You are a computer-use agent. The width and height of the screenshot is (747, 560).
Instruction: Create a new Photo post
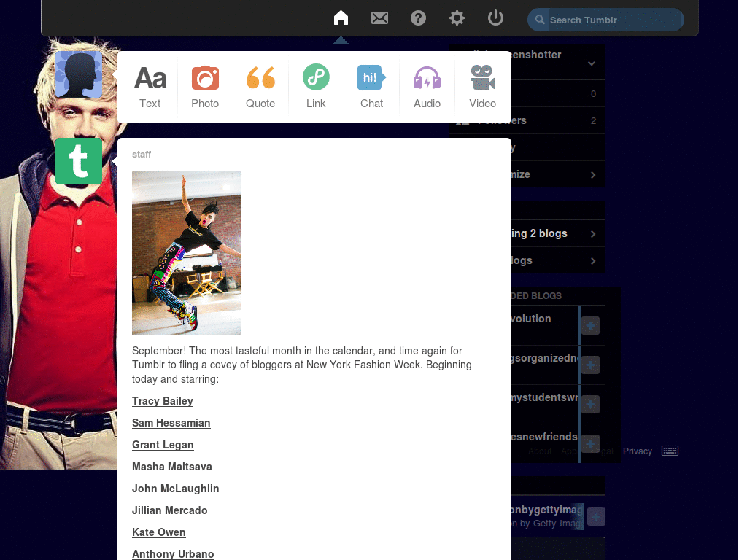[205, 87]
